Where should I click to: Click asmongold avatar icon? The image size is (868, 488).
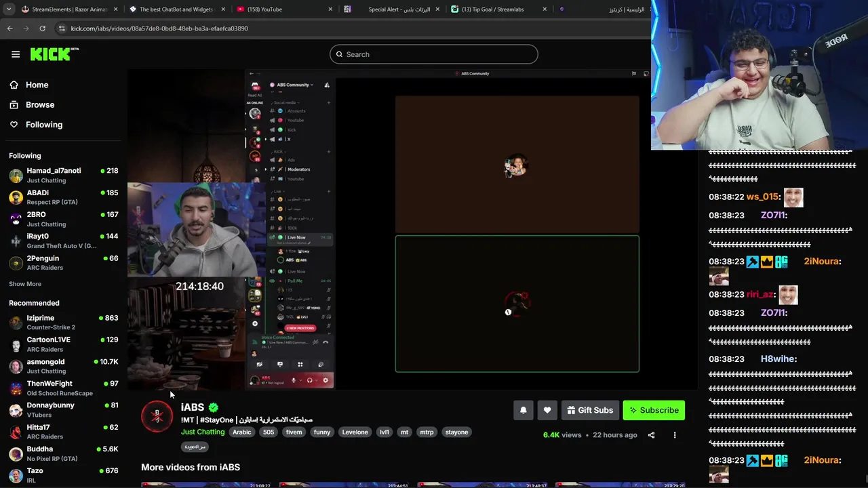(x=16, y=367)
